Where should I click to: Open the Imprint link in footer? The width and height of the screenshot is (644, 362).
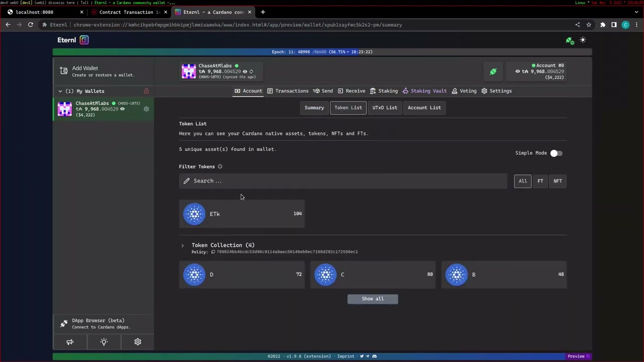(x=346, y=356)
